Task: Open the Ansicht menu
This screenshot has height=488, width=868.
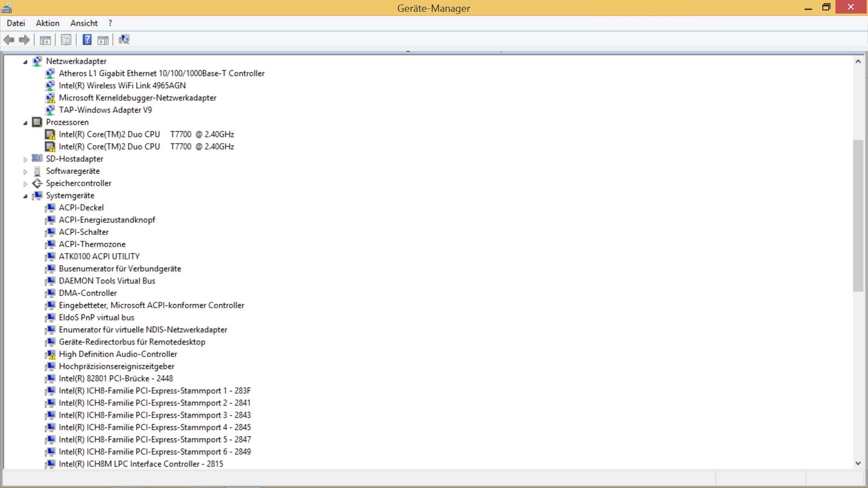Action: 84,23
